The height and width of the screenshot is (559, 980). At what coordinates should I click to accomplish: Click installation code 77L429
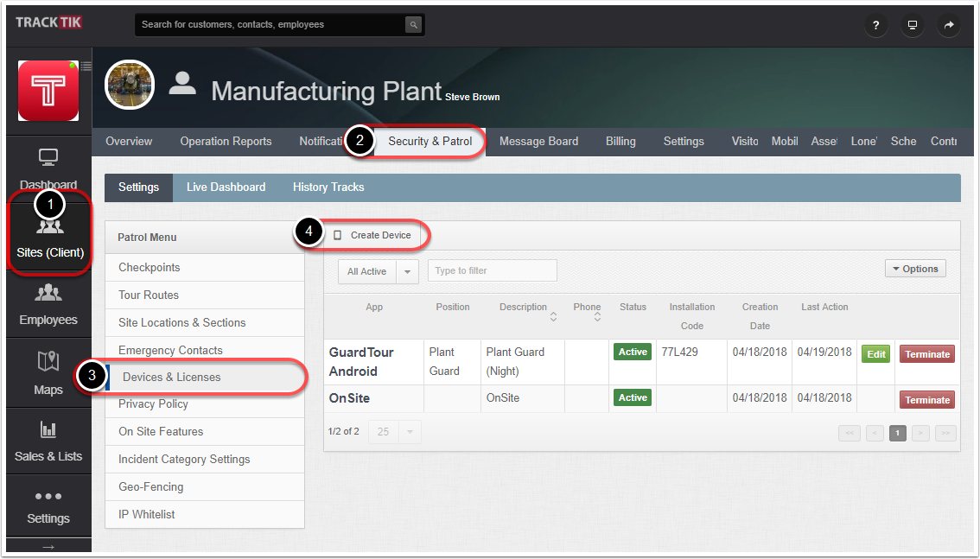(x=680, y=353)
